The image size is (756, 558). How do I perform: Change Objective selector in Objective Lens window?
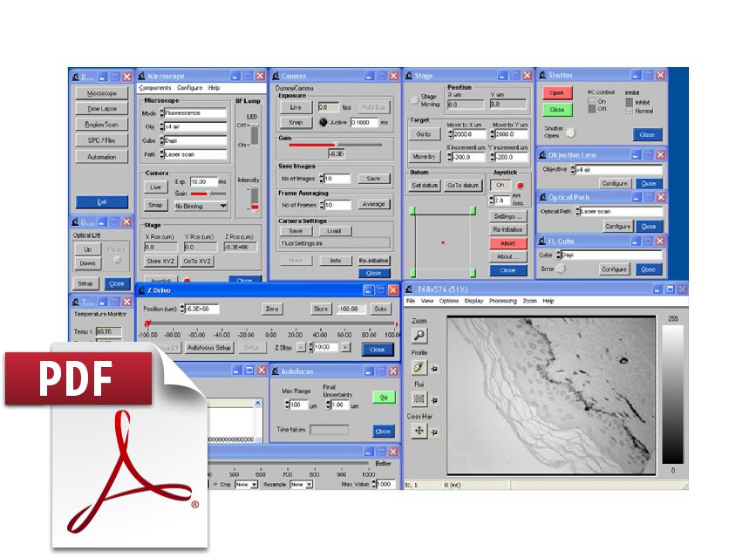[x=573, y=169]
